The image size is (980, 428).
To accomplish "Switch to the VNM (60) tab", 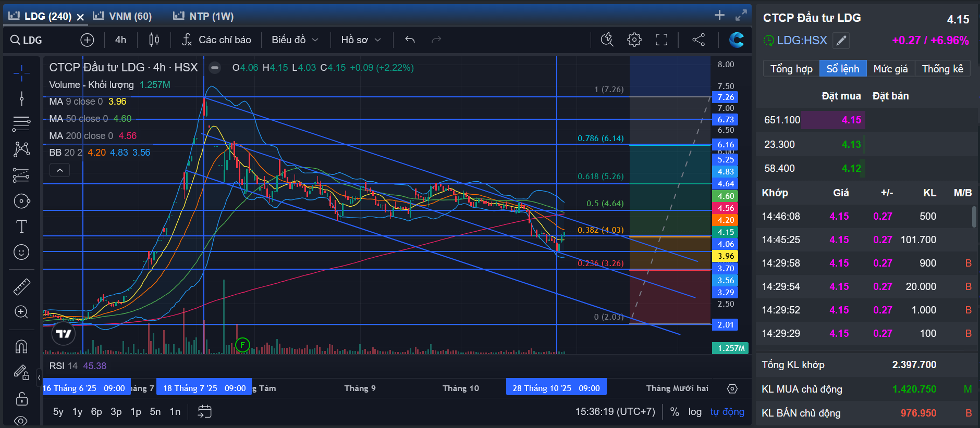I will pos(123,16).
